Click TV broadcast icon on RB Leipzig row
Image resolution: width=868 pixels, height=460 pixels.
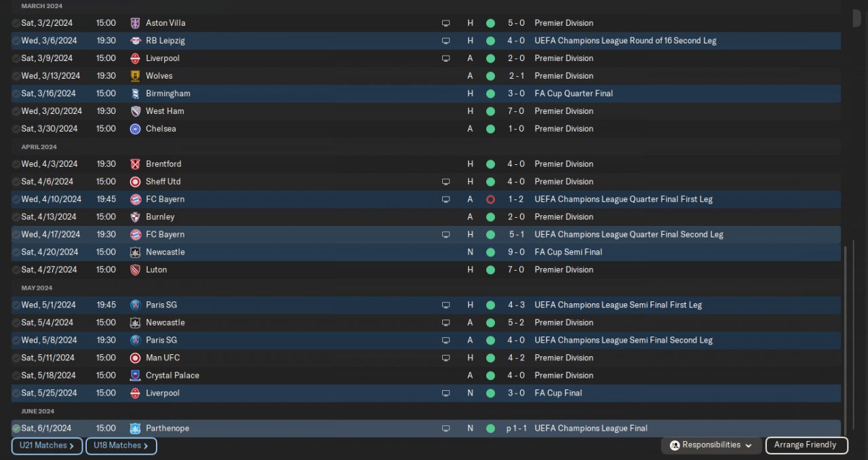pyautogui.click(x=446, y=41)
